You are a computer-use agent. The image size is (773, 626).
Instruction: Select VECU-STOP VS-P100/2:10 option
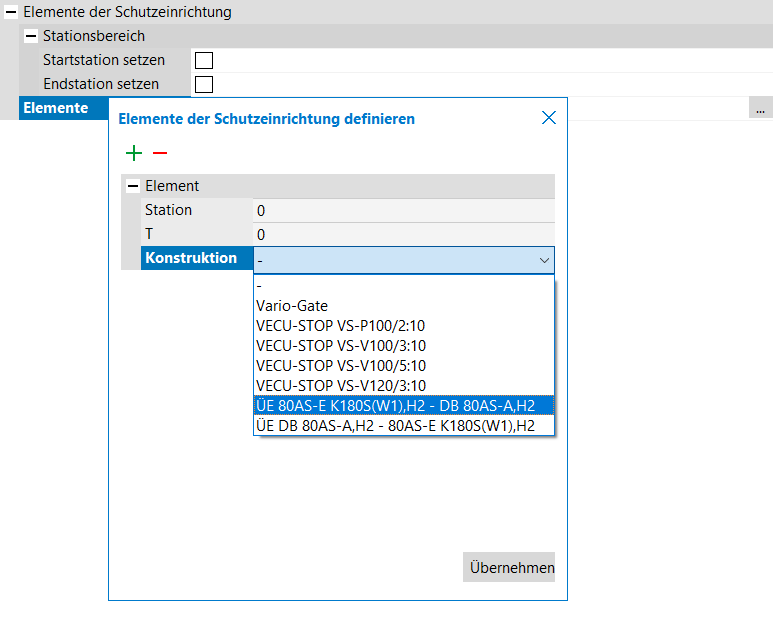(341, 326)
